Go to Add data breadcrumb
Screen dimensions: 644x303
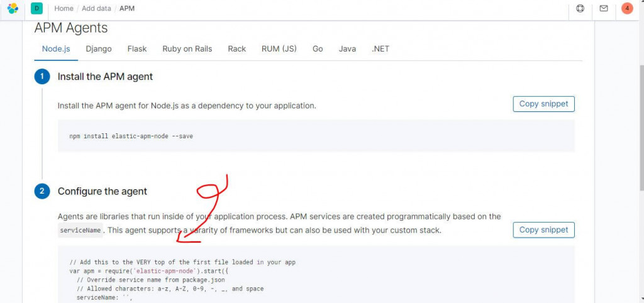pyautogui.click(x=96, y=8)
